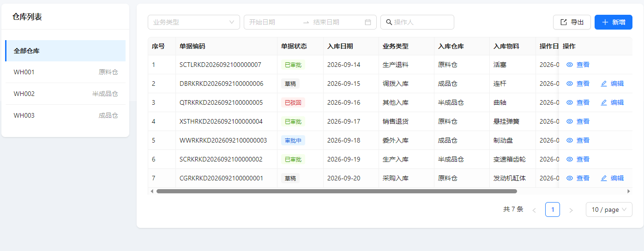Click the 入库仓库 column header
The image size is (644, 251).
click(x=462, y=46)
